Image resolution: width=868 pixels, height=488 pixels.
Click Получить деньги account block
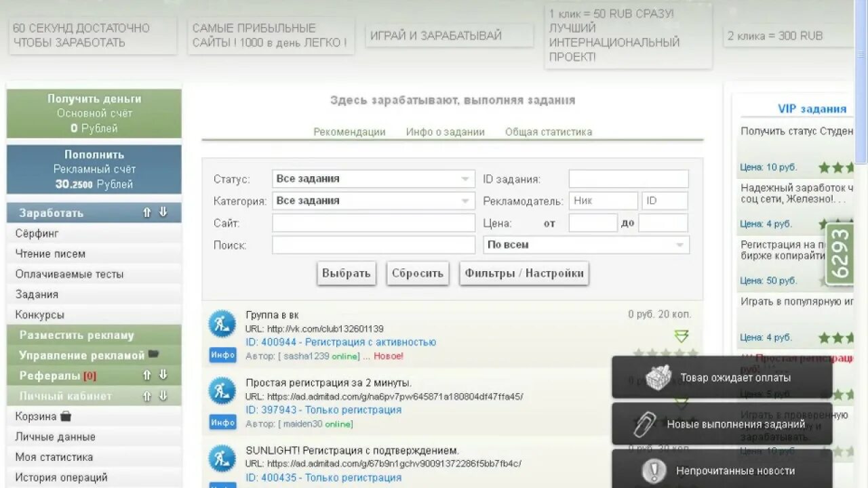coord(94,113)
